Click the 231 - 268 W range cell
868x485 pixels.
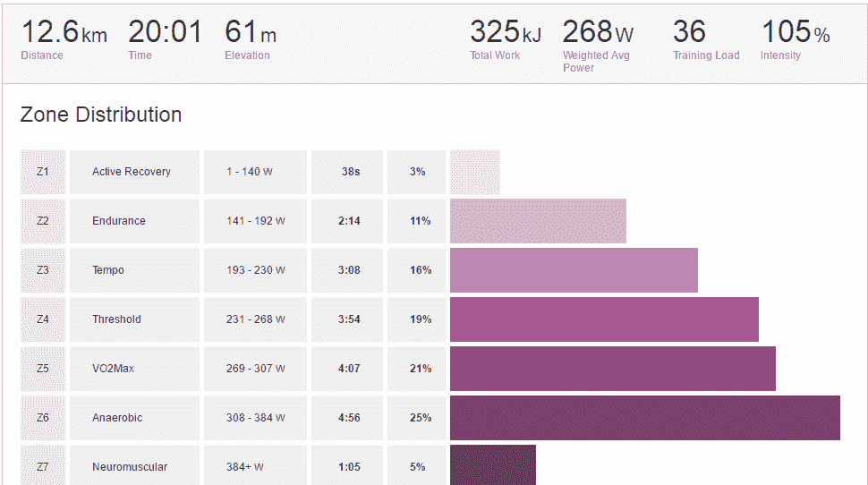click(255, 319)
